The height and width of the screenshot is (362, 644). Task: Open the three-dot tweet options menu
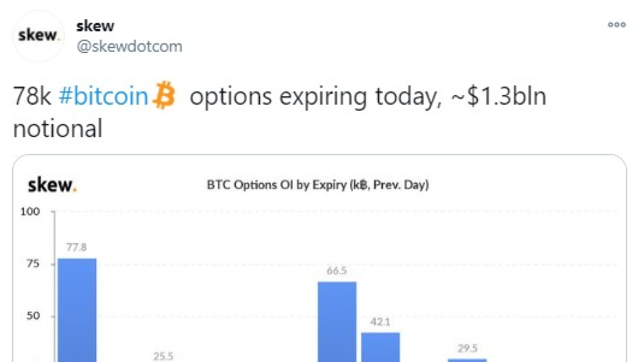(617, 25)
